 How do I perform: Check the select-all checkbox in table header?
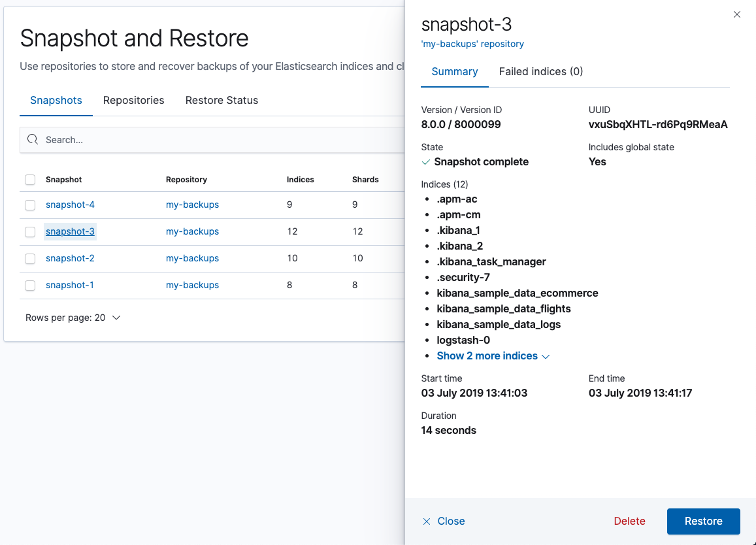coord(30,179)
